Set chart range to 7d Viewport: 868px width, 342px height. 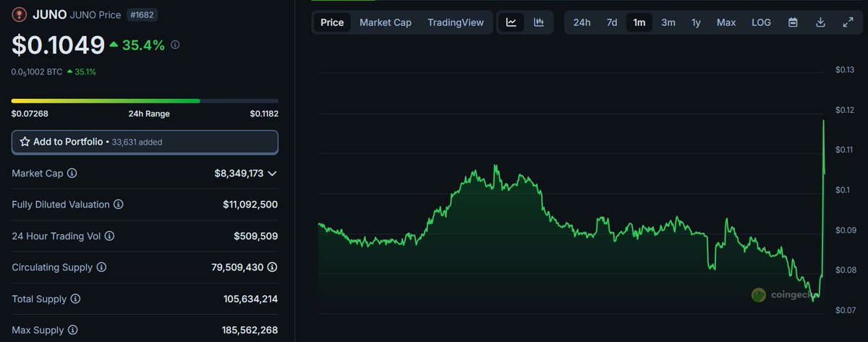point(612,22)
